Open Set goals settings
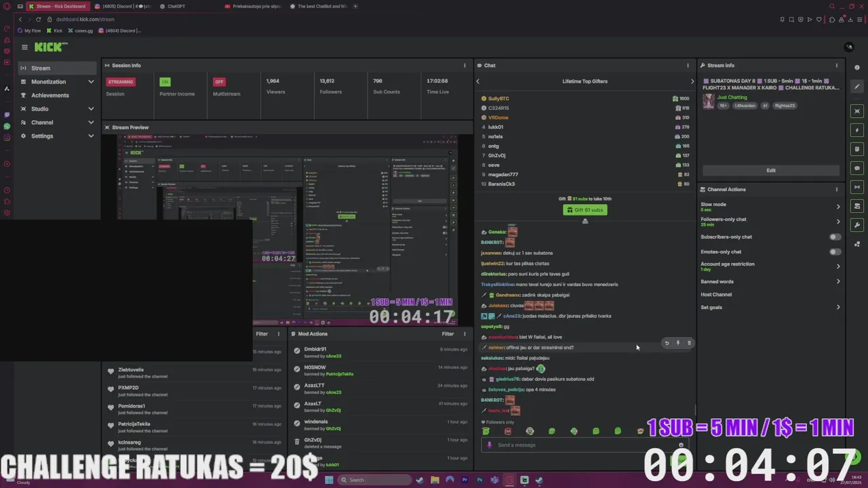 point(770,308)
